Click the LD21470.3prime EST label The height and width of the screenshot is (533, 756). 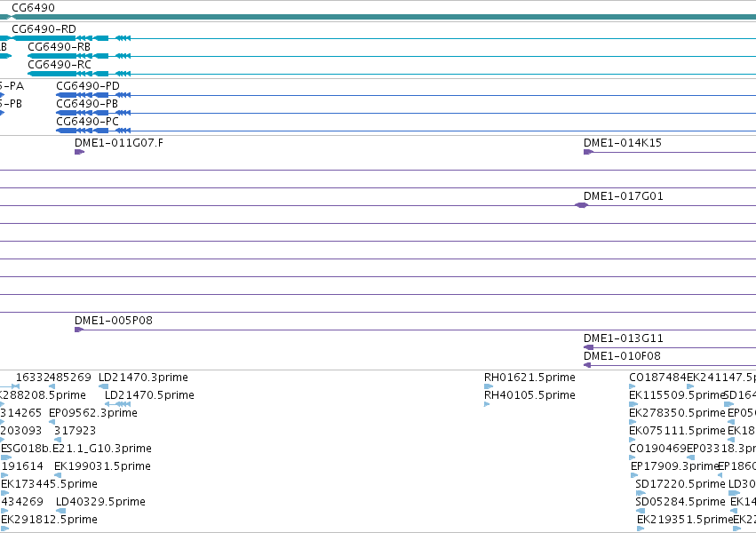143,378
